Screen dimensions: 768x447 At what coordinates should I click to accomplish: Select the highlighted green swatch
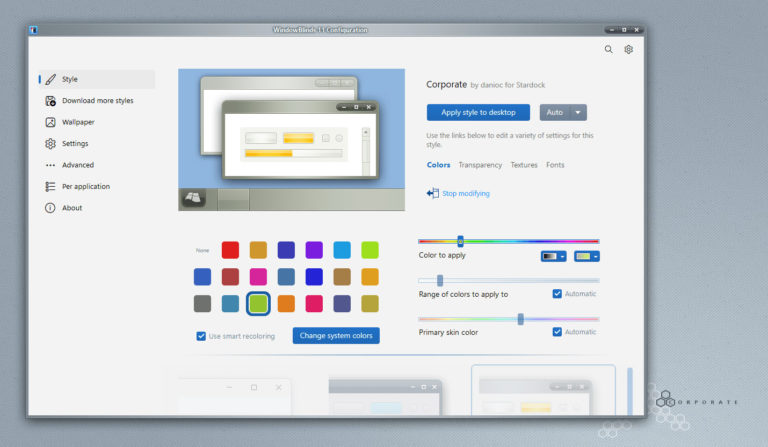258,304
